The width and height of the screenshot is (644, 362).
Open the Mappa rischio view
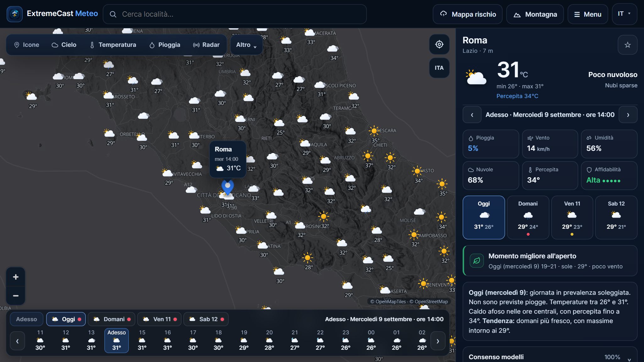pos(467,14)
